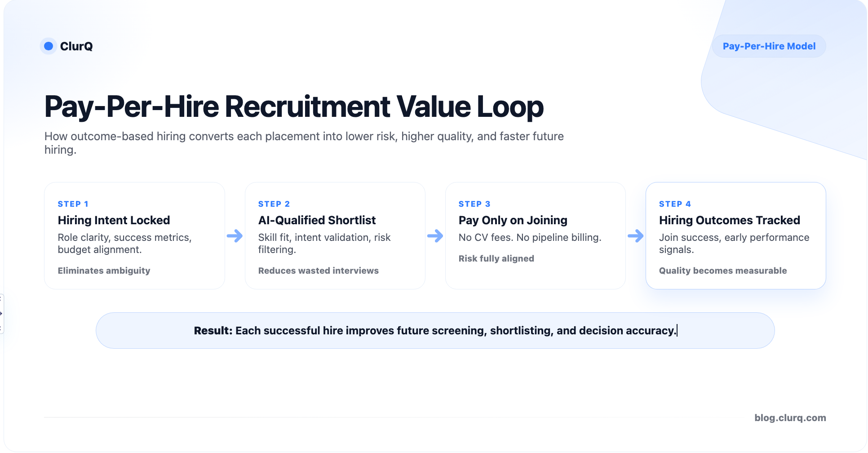Click the STEP 4 label

pos(674,204)
